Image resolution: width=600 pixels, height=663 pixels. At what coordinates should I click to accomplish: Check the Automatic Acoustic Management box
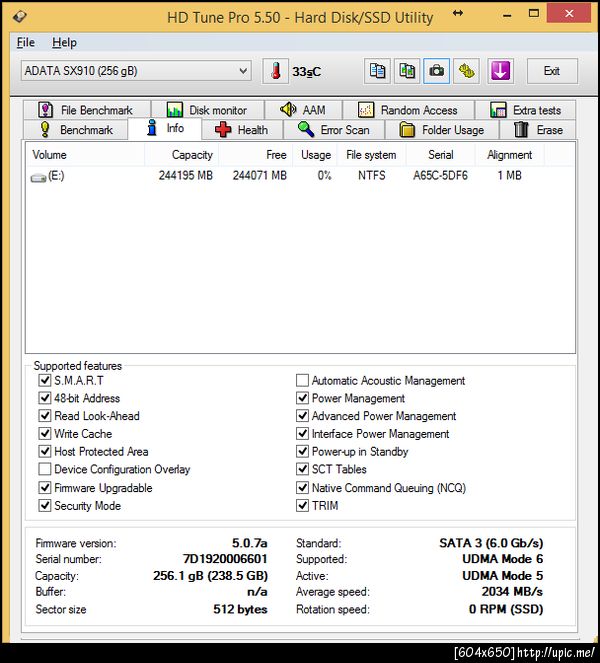click(x=302, y=380)
